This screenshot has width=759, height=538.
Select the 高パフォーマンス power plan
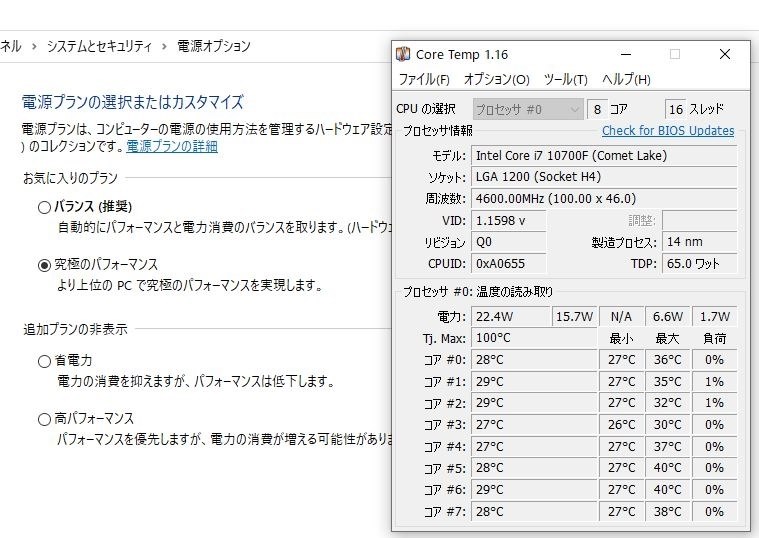44,419
